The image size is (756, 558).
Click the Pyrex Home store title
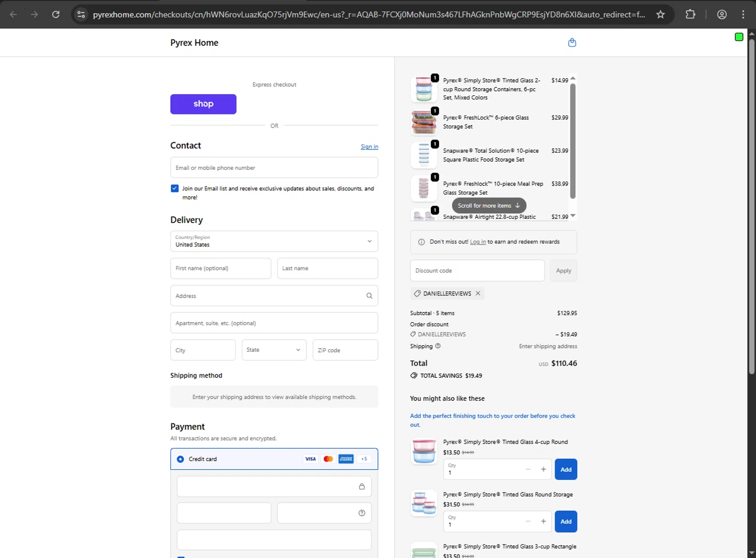click(194, 43)
